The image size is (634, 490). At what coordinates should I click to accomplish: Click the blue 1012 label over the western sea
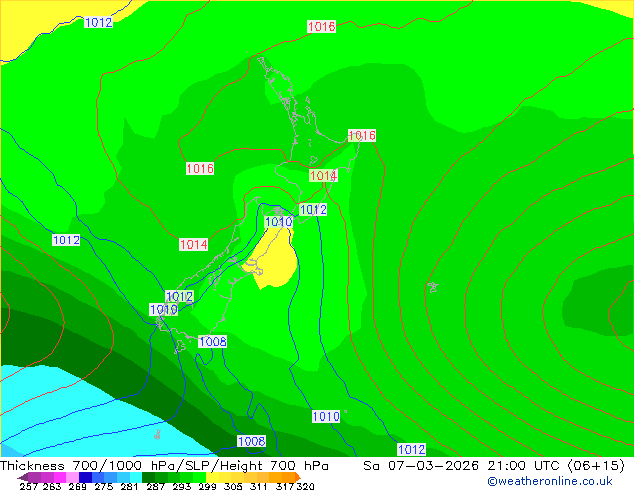[66, 240]
